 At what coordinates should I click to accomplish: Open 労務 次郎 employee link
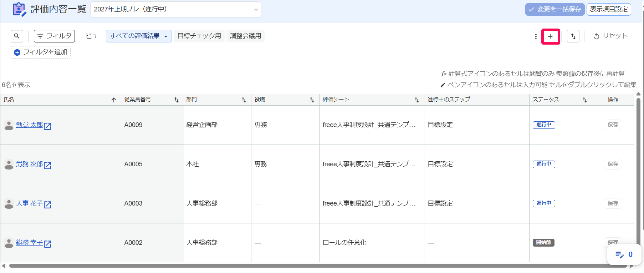tap(29, 164)
